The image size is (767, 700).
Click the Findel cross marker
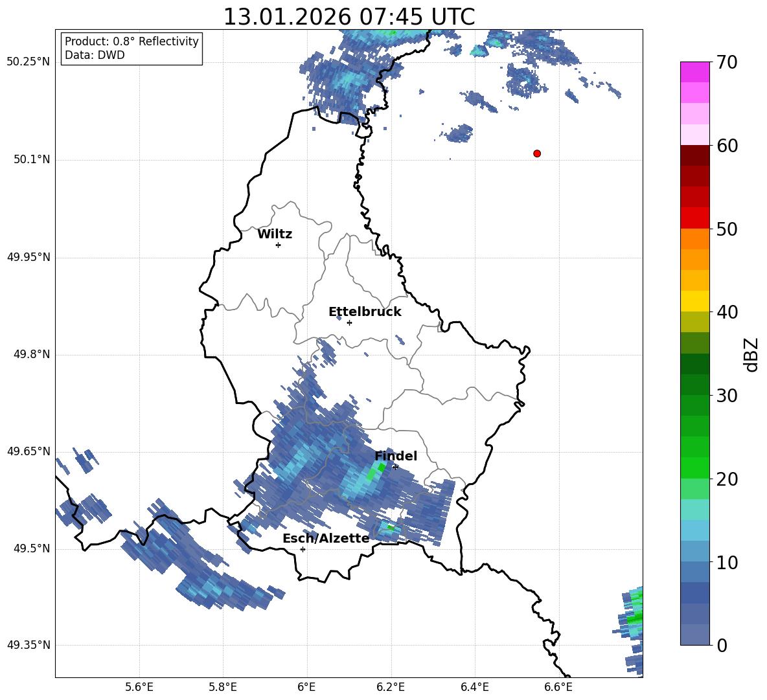pos(395,467)
